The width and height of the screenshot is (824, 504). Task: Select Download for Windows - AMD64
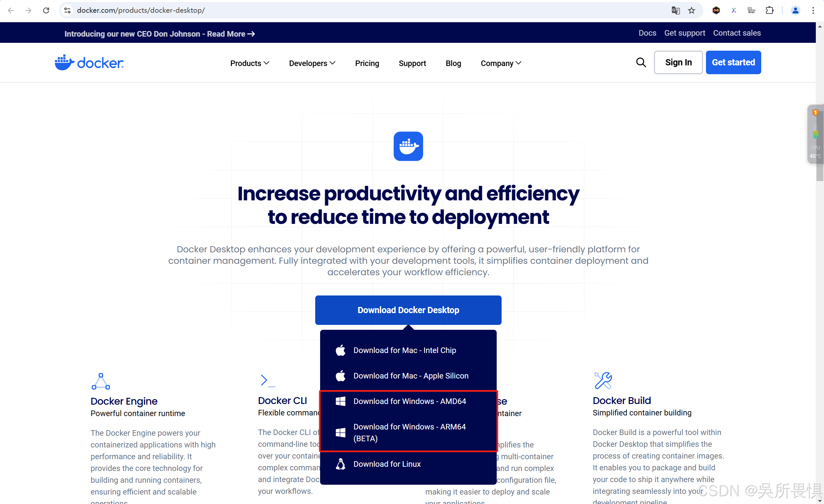pyautogui.click(x=408, y=401)
